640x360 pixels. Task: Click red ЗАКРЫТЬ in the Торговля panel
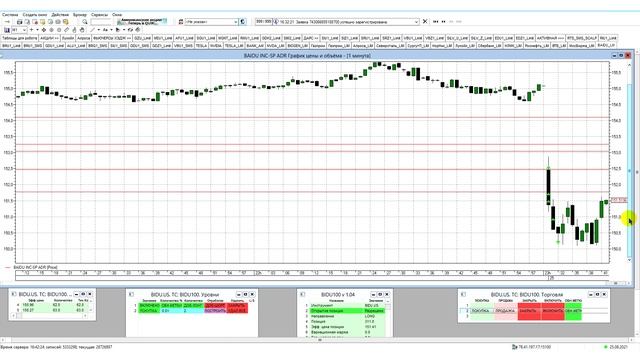point(529,311)
